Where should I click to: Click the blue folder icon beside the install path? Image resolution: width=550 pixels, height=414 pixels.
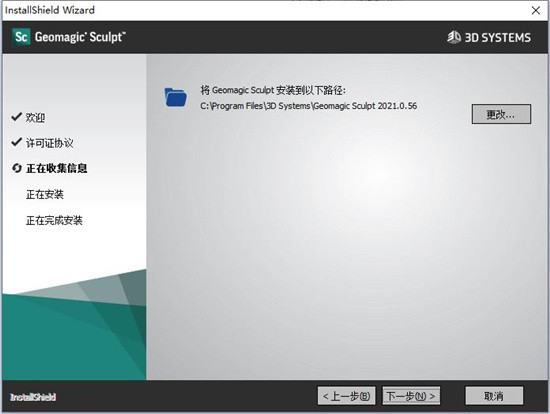click(175, 97)
